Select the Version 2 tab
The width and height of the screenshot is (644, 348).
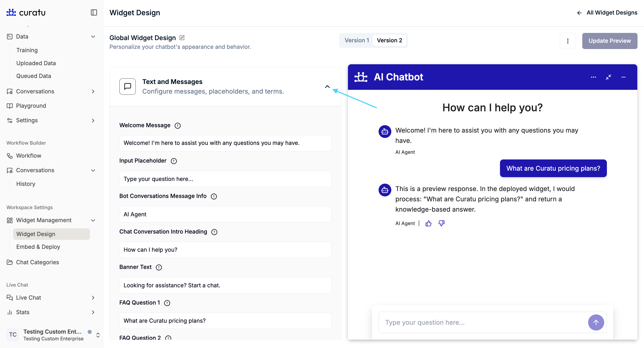[389, 40]
